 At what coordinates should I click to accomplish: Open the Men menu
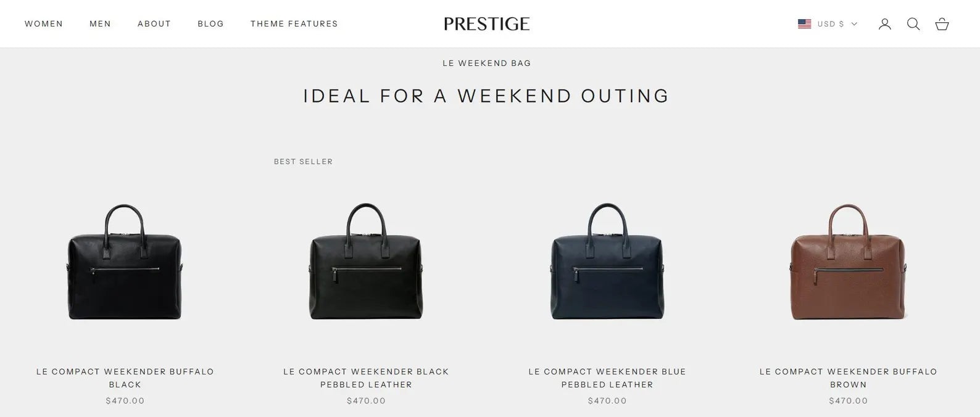[100, 24]
